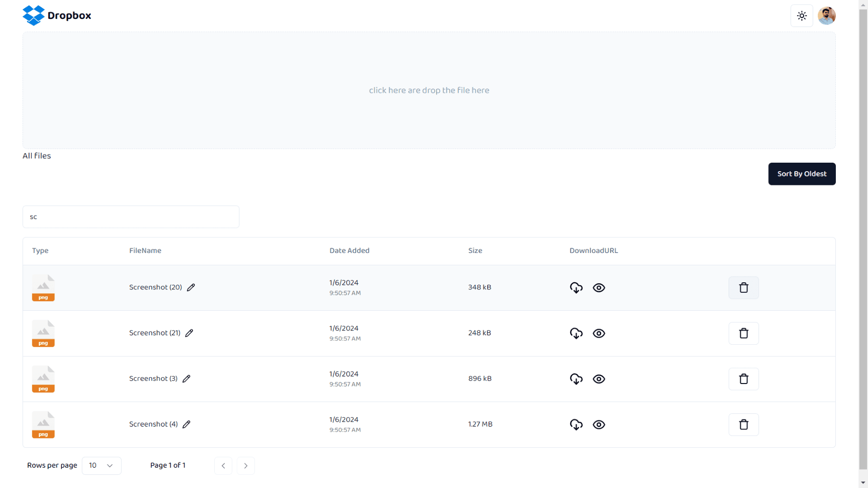Viewport: 868px width, 488px height.
Task: Go to the next page with the right chevron
Action: tap(245, 465)
